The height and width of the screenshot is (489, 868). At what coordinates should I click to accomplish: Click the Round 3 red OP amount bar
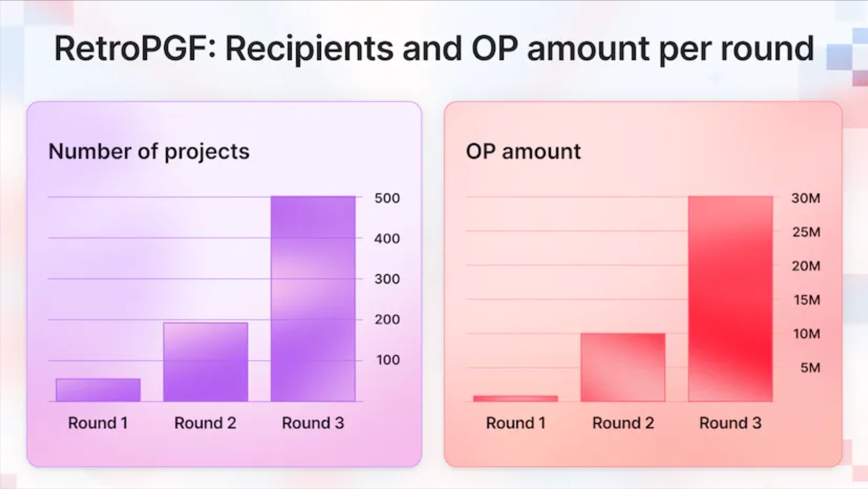click(730, 299)
